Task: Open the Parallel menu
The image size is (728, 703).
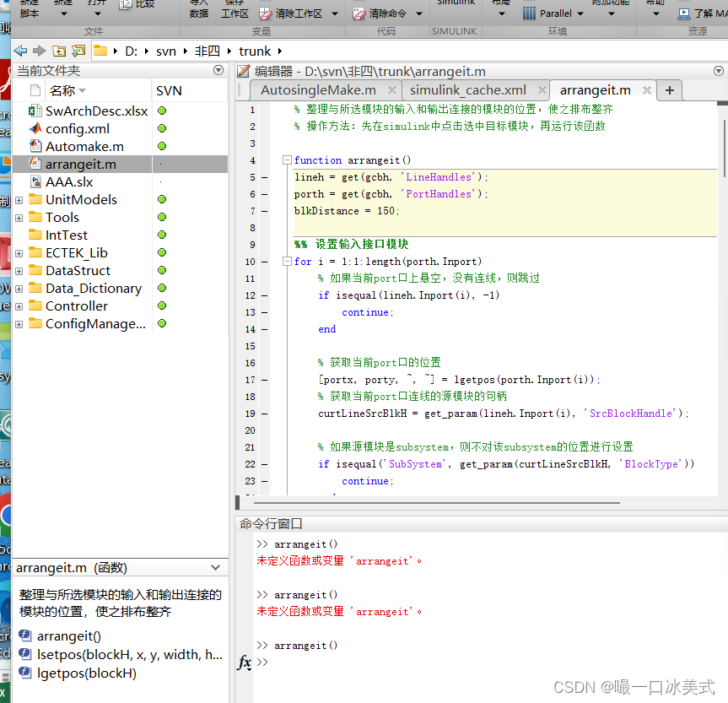Action: click(553, 14)
